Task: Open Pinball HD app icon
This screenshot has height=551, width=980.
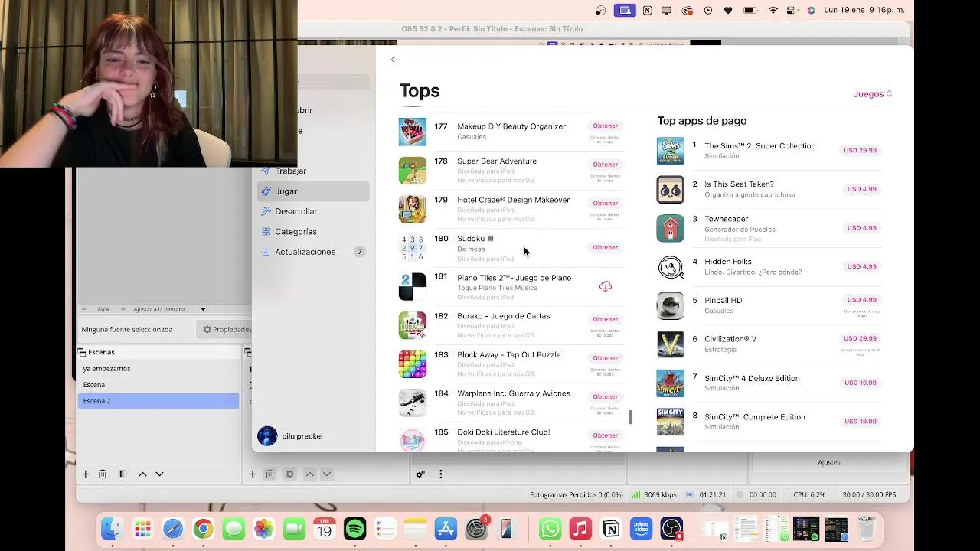Action: click(x=671, y=305)
